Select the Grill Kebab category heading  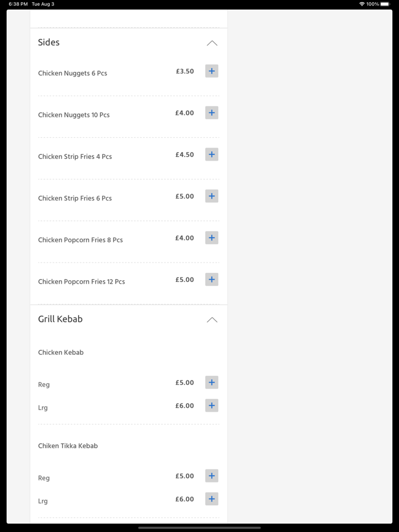click(x=60, y=319)
